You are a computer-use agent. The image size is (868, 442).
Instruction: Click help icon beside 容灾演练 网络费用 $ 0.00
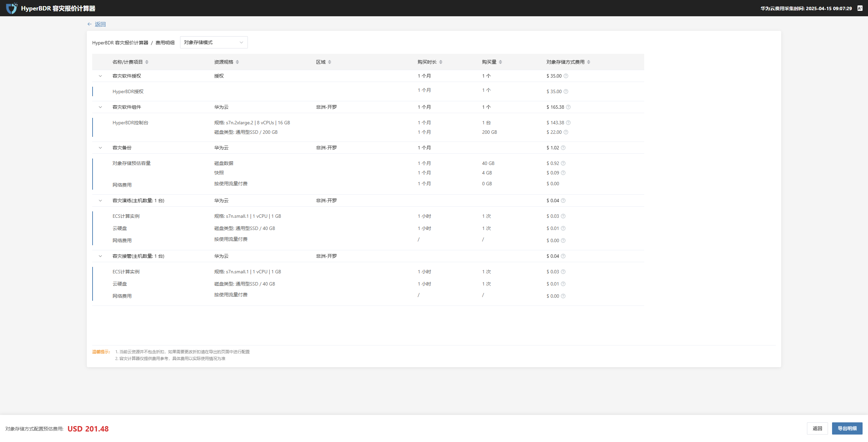point(563,240)
